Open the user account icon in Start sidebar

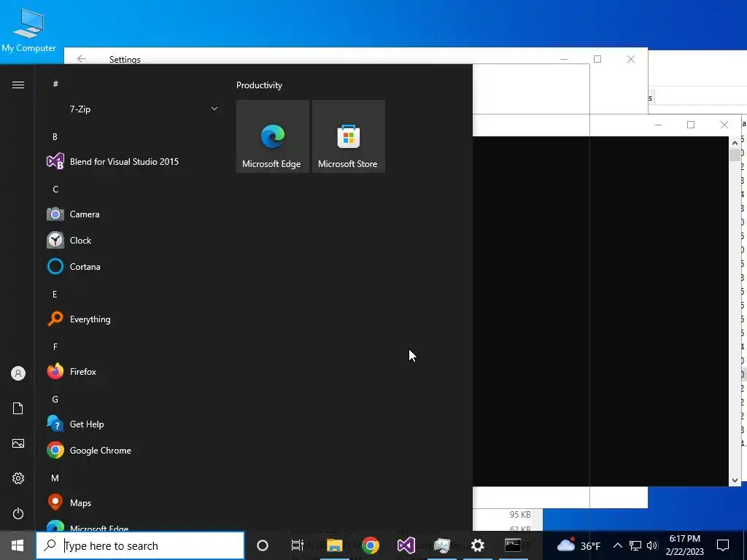[x=18, y=373]
